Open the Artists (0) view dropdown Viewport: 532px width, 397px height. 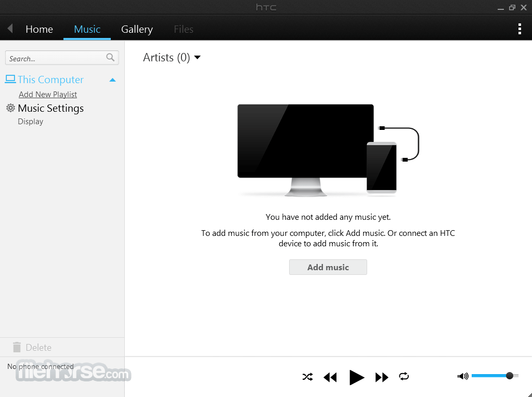172,57
